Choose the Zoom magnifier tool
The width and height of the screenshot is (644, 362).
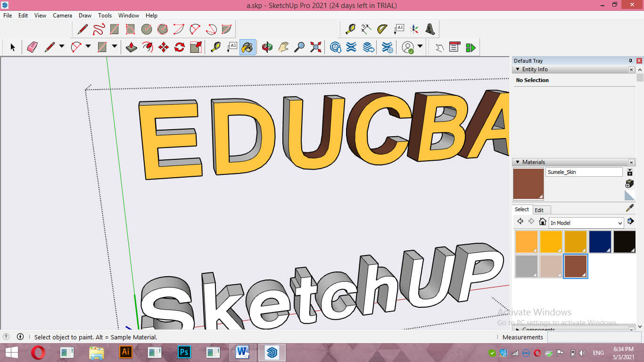tap(299, 47)
